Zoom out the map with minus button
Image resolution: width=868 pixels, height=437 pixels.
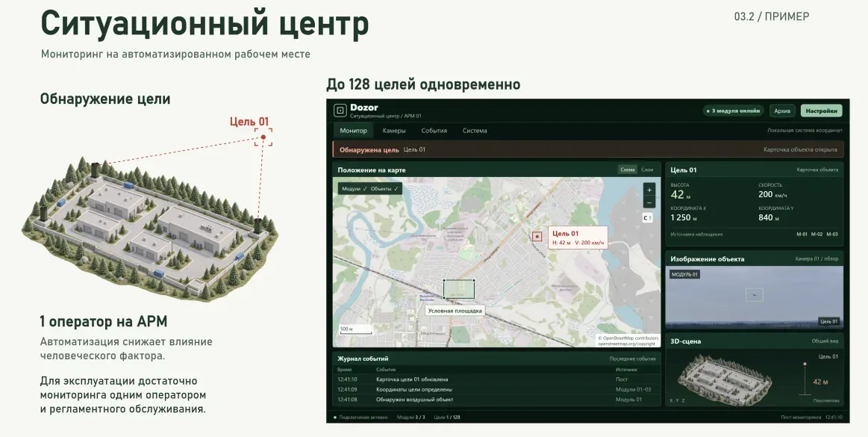(649, 202)
